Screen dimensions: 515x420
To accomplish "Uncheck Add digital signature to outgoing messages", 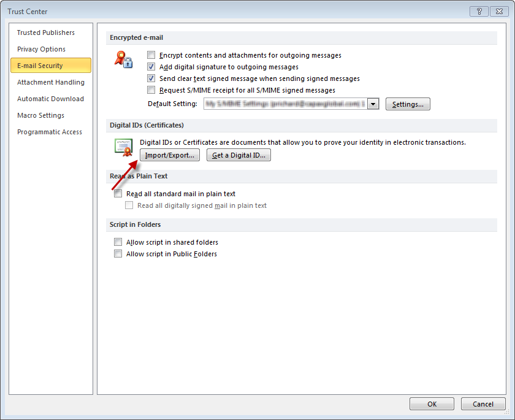I will point(151,67).
